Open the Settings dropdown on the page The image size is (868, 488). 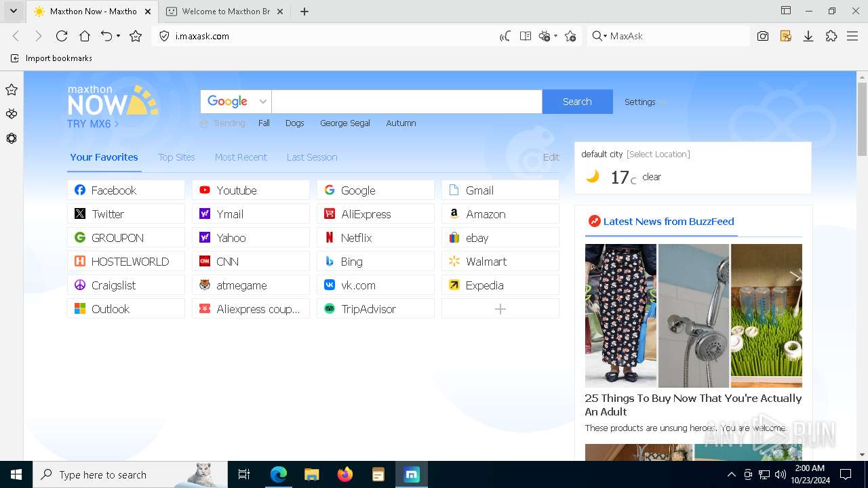(x=645, y=102)
